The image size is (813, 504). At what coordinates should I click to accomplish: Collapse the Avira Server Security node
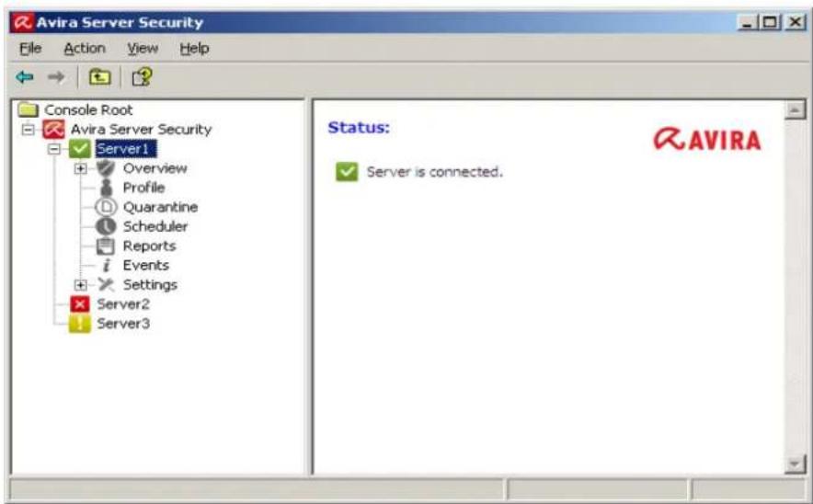28,130
